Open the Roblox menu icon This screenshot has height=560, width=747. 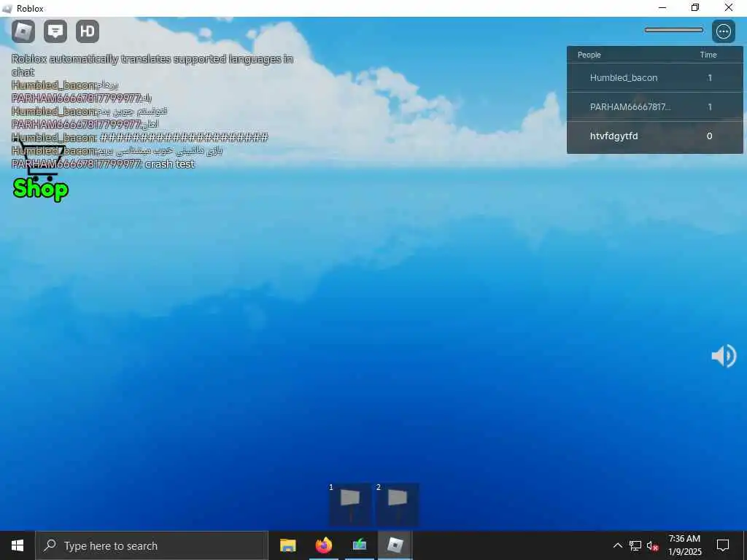tap(23, 31)
